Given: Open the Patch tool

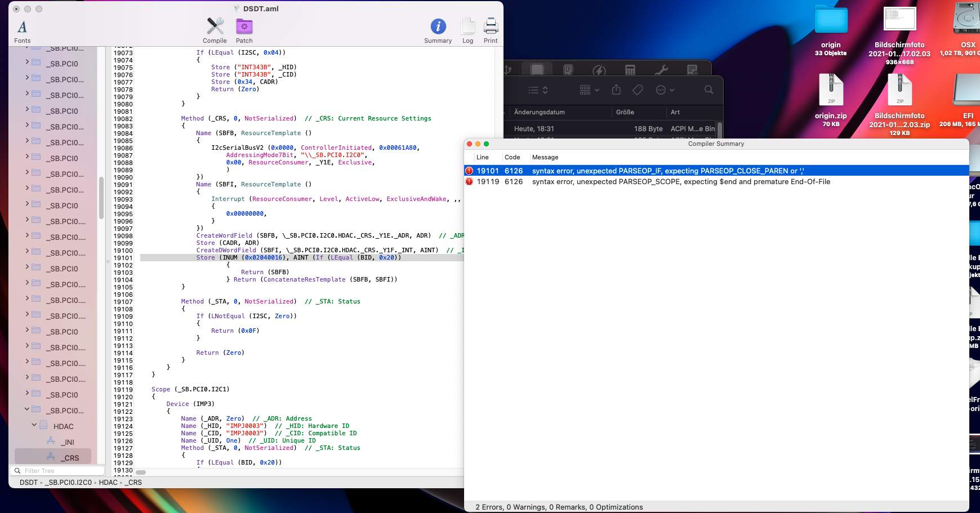Looking at the screenshot, I should (x=244, y=26).
